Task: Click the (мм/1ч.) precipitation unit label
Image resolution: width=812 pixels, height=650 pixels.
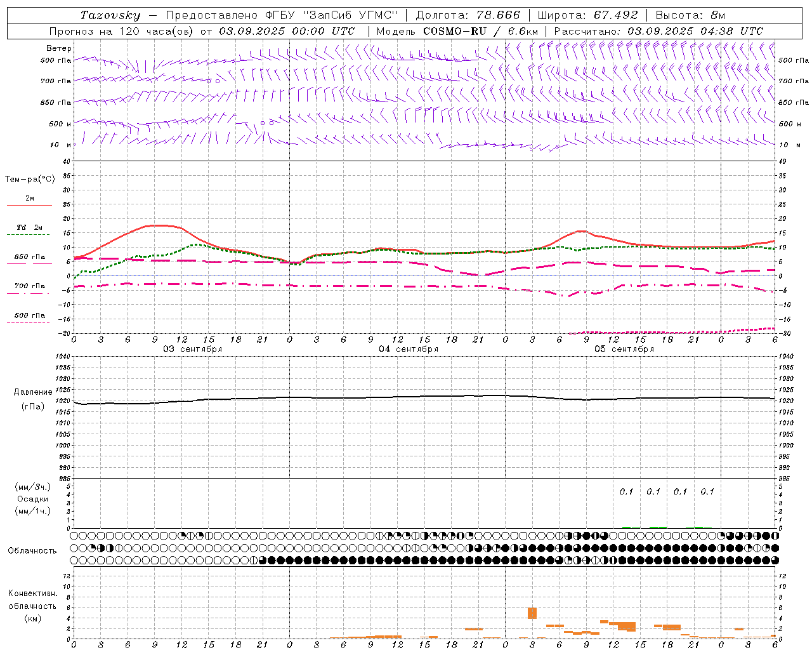Action: point(33,511)
